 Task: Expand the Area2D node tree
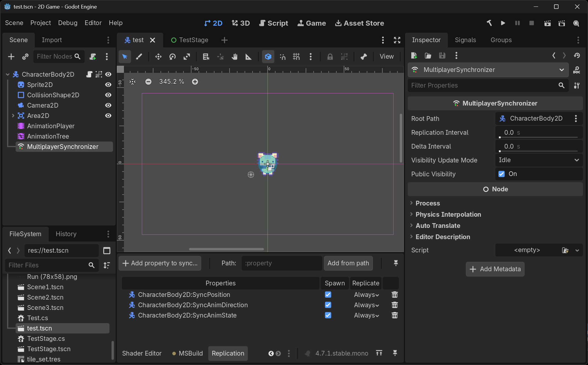point(13,116)
